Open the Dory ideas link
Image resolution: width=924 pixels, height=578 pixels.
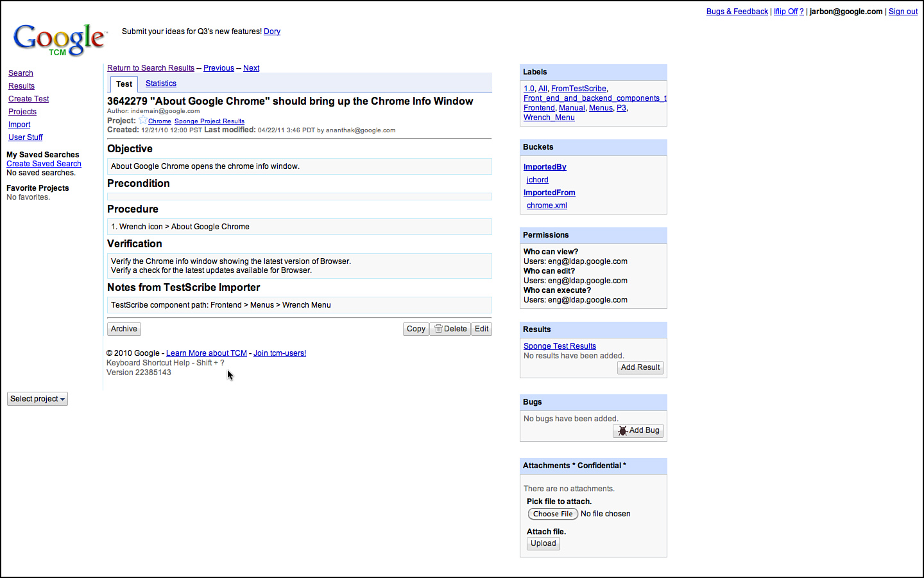pyautogui.click(x=272, y=31)
